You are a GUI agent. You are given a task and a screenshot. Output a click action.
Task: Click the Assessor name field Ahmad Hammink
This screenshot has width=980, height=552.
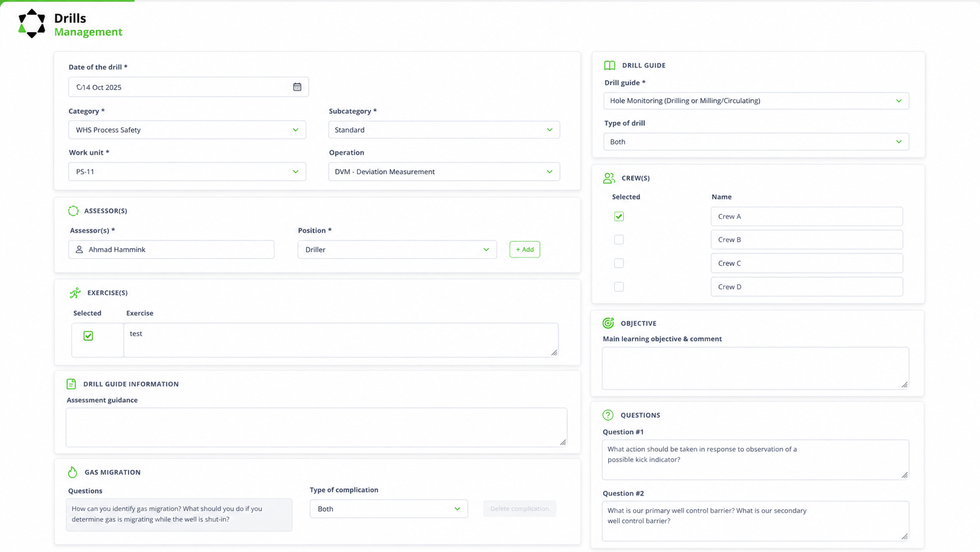click(x=171, y=249)
